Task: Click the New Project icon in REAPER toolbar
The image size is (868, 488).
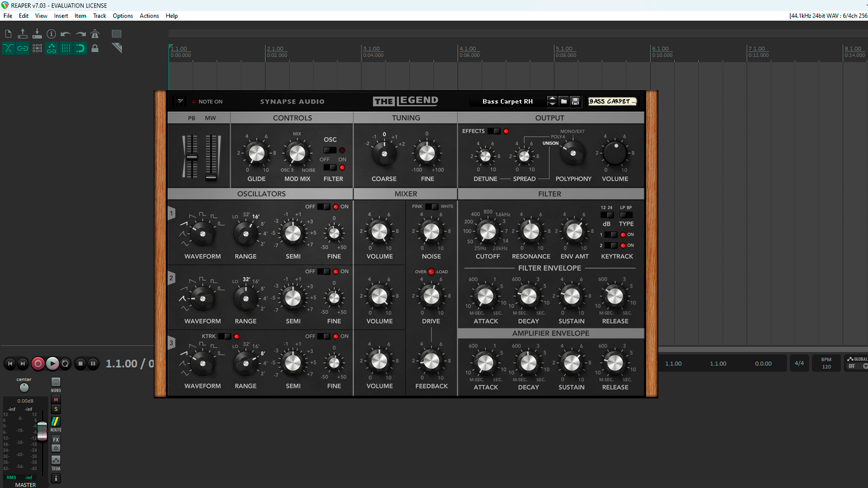Action: click(8, 34)
